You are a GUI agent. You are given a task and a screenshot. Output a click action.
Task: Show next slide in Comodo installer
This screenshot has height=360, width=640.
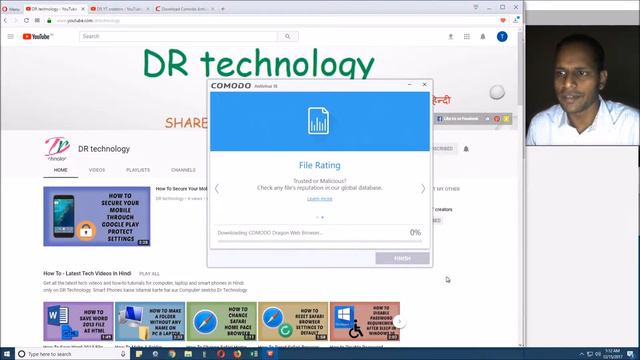pos(423,189)
